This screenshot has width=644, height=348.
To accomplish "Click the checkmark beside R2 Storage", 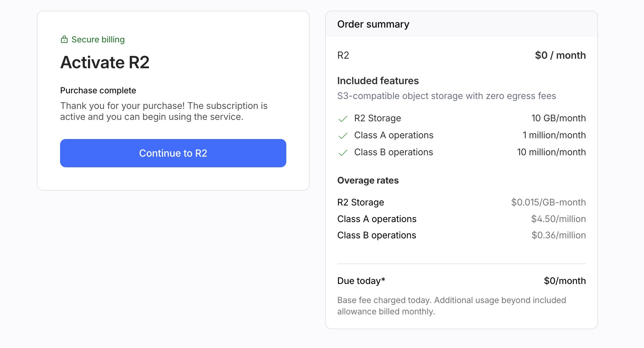I will coord(343,119).
